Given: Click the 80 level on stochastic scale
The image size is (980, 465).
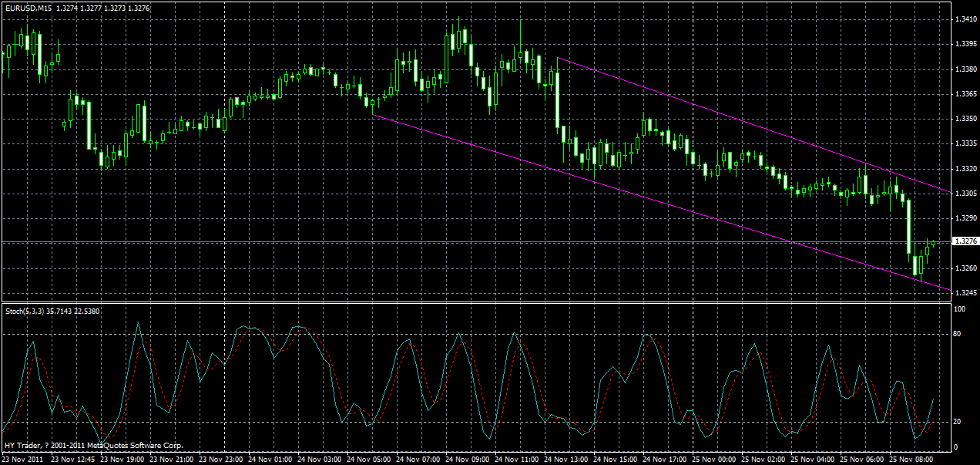Looking at the screenshot, I should pos(958,333).
